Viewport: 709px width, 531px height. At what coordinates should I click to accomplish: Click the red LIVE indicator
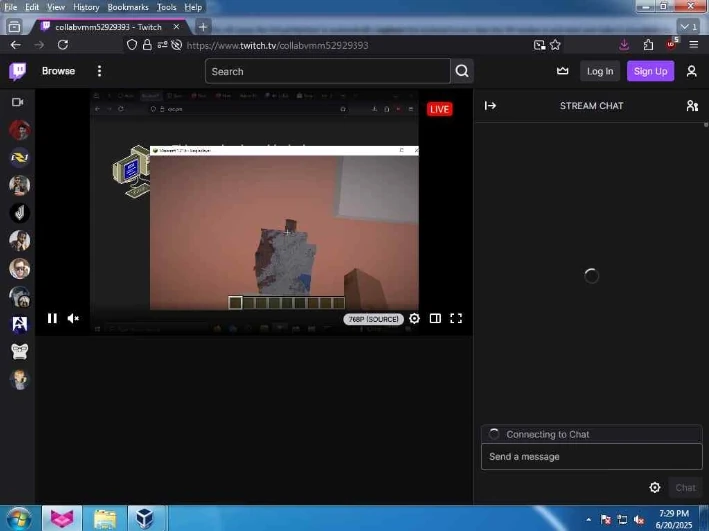(x=440, y=109)
